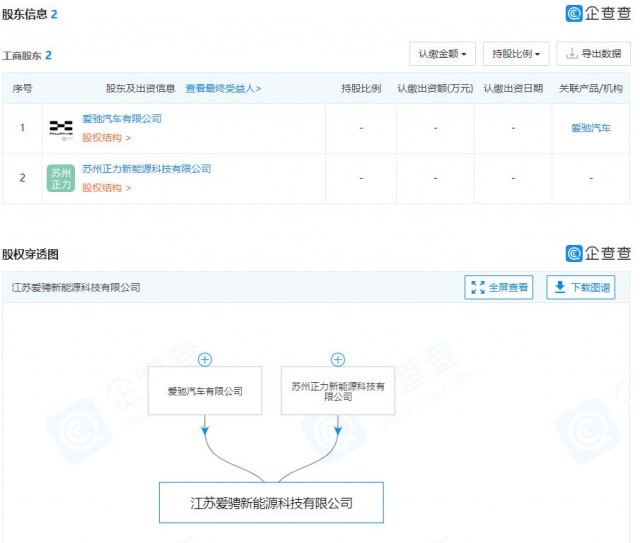
Task: Open the 查看最终受益人 link
Action: pyautogui.click(x=223, y=88)
